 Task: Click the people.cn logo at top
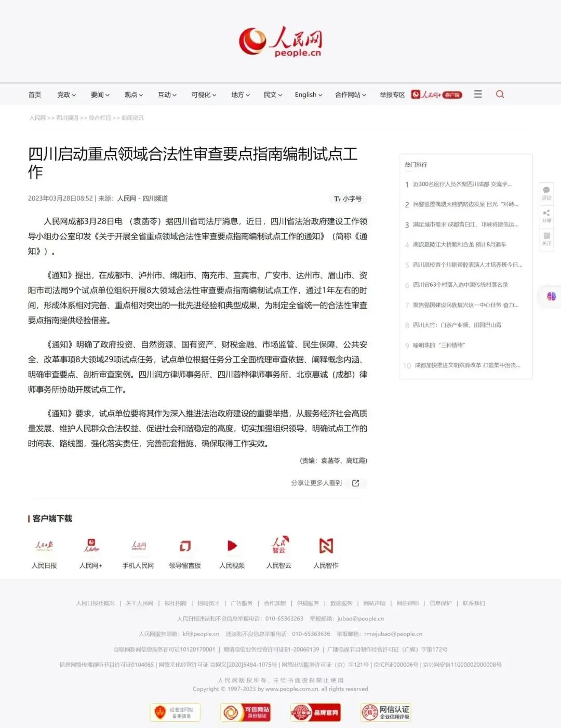pyautogui.click(x=280, y=42)
